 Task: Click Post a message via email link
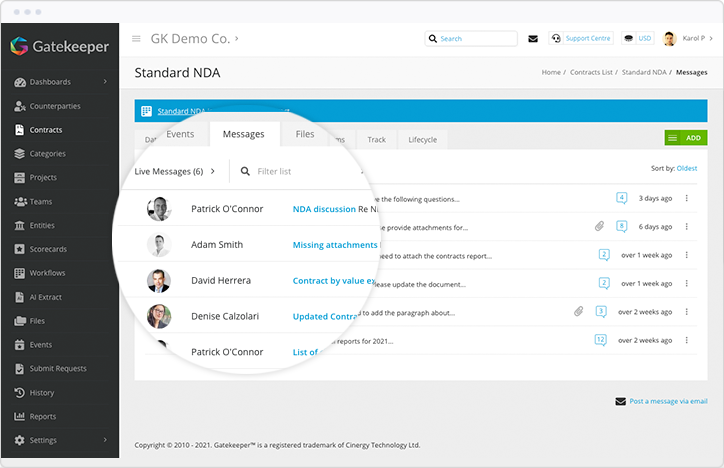[x=668, y=401]
